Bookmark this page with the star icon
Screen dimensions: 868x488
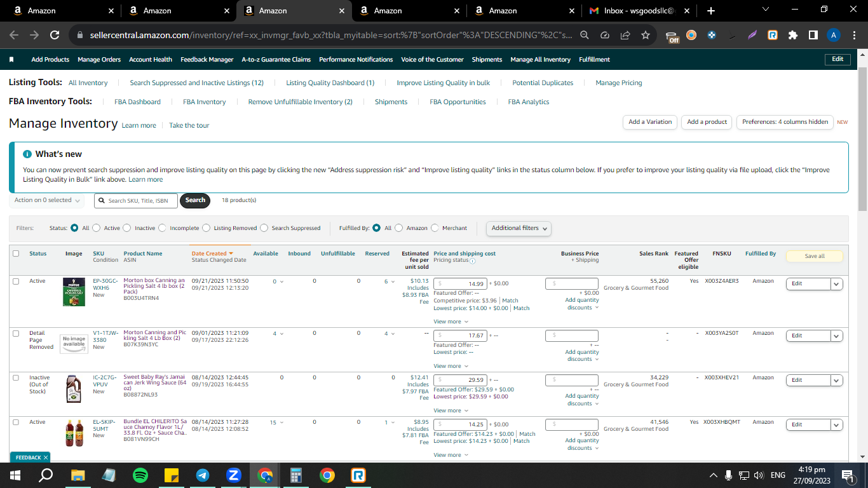click(646, 36)
